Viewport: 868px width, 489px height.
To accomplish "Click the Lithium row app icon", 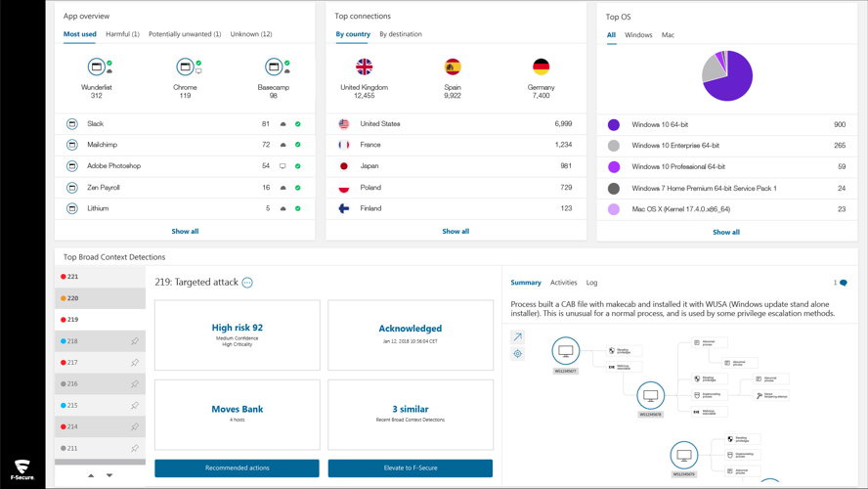I will click(x=72, y=208).
